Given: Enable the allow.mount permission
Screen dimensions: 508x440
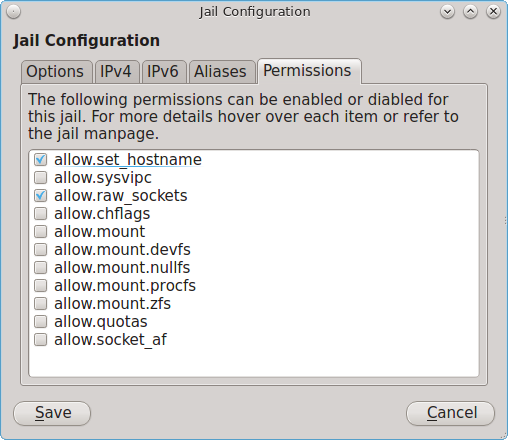Looking at the screenshot, I should point(41,232).
